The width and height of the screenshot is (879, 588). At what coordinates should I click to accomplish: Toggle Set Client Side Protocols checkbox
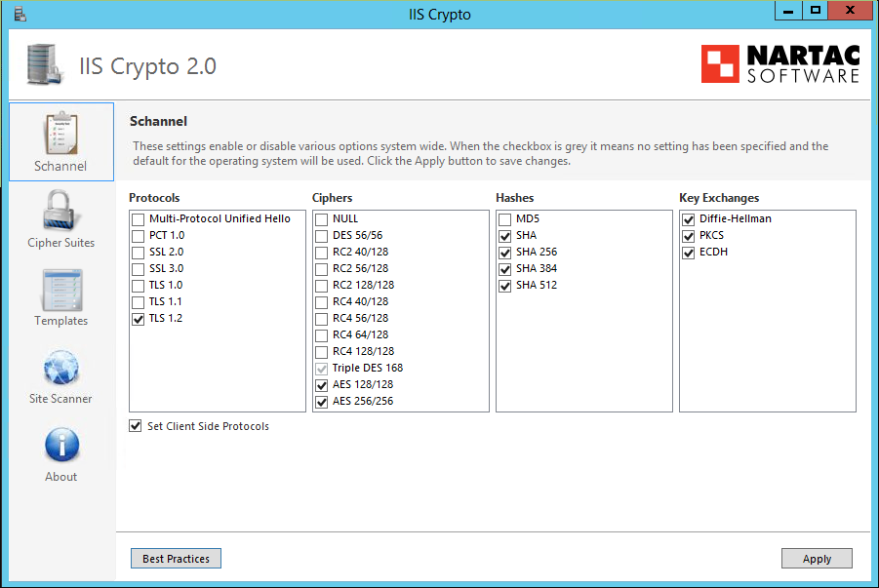pyautogui.click(x=135, y=426)
